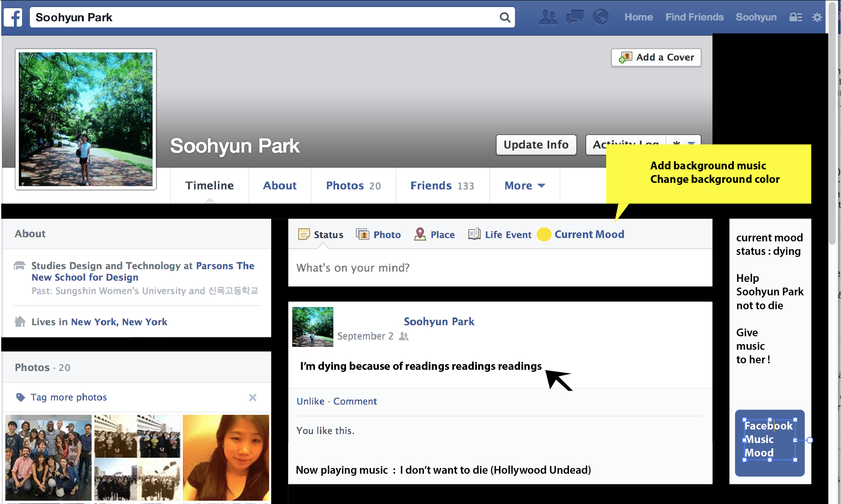Screen dimensions: 841x504
Task: Click the Add a Cover button
Action: 656,57
